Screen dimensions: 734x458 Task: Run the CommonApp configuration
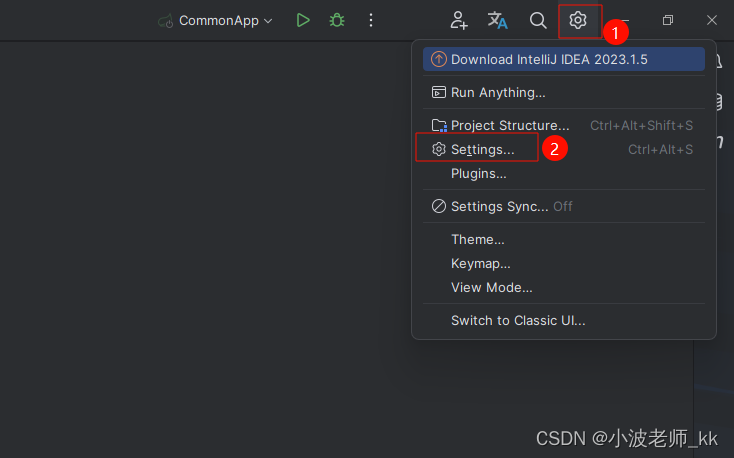[303, 20]
